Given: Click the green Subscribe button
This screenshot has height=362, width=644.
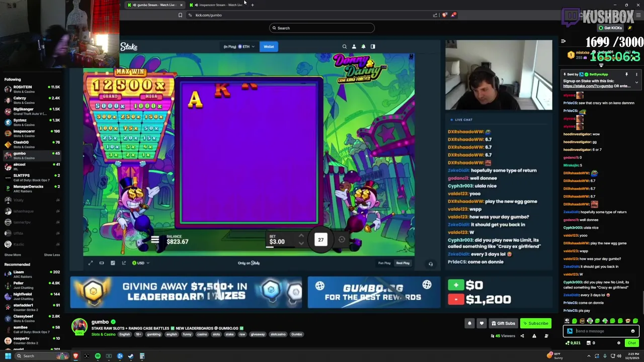Looking at the screenshot, I should [x=536, y=323].
